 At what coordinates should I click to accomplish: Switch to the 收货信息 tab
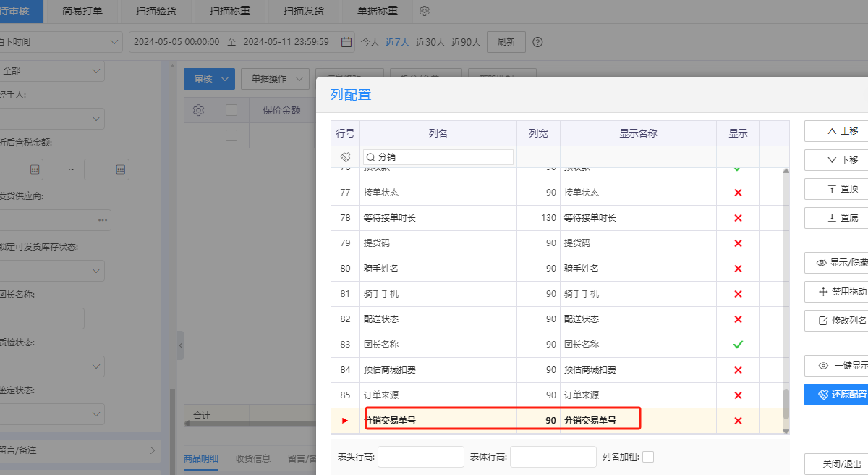pyautogui.click(x=253, y=458)
